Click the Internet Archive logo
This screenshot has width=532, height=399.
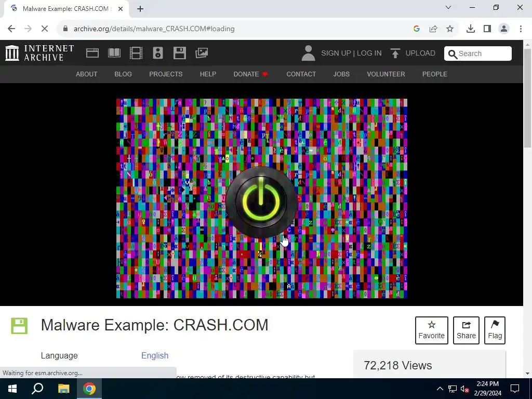click(x=39, y=53)
